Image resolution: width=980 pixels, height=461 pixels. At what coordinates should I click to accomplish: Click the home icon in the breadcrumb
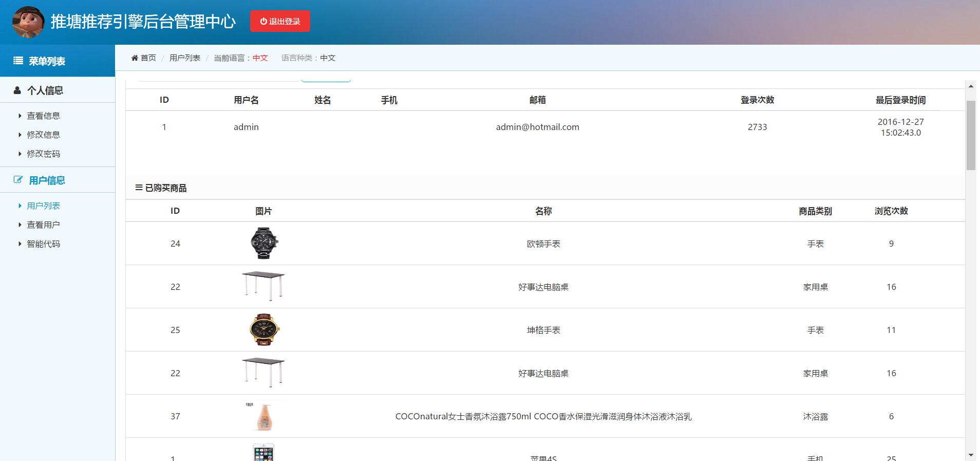[135, 58]
